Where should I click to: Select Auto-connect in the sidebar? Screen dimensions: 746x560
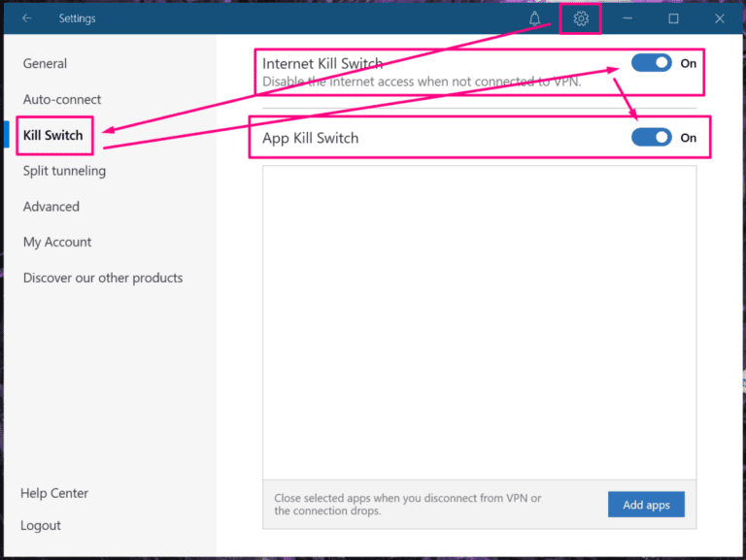click(62, 100)
